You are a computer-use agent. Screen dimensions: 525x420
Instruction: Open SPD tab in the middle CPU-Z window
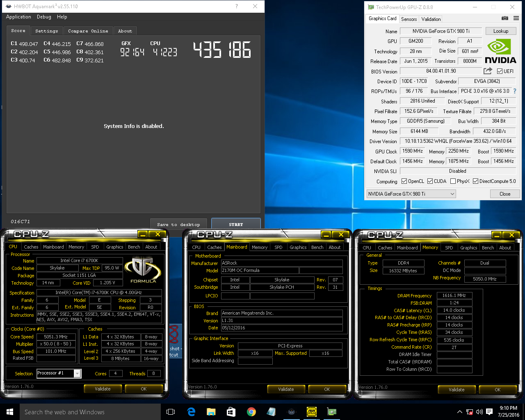coord(278,247)
